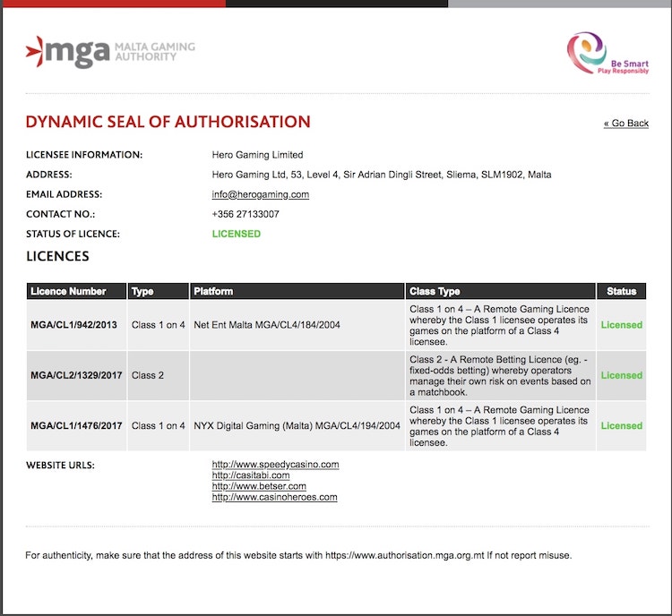Screen dimensions: 672x616
Task: Click the ADDRESS label
Action: coord(49,175)
